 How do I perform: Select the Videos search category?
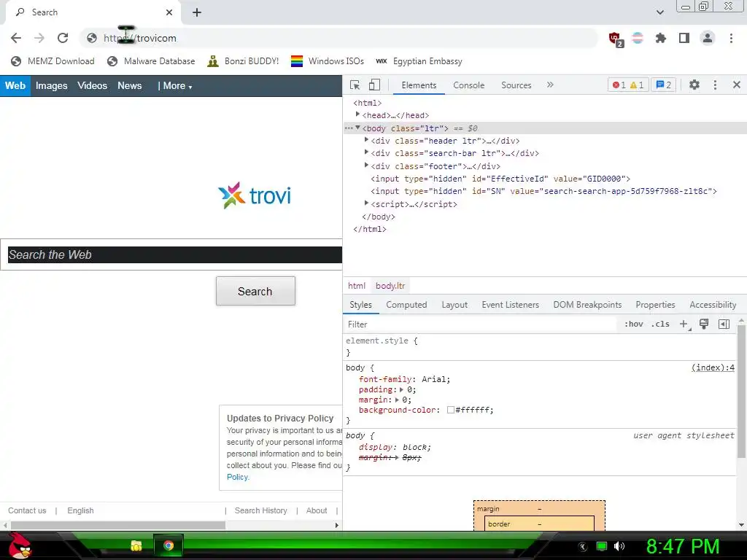click(92, 86)
